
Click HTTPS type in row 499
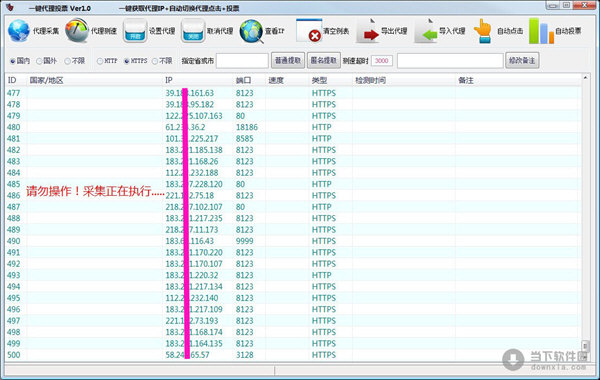click(324, 343)
